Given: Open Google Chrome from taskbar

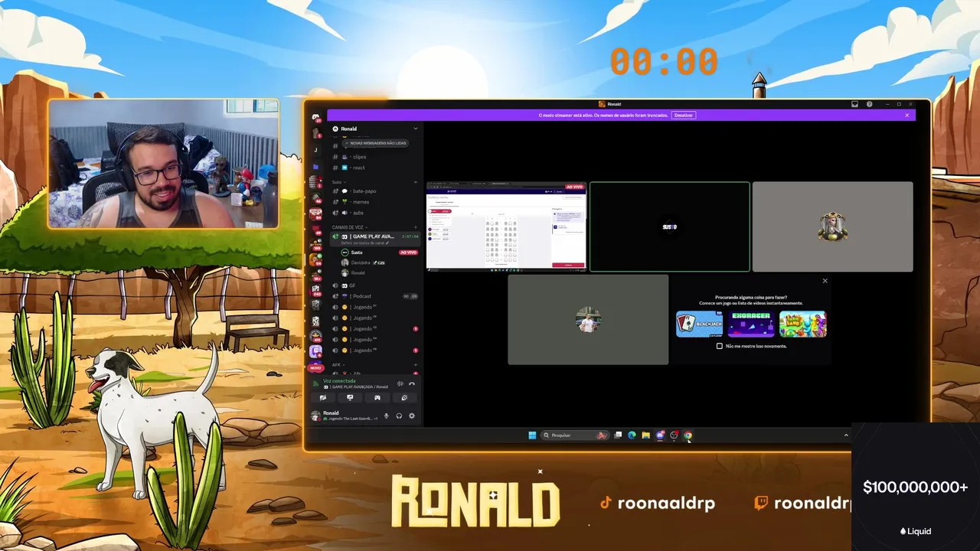Looking at the screenshot, I should coord(688,435).
